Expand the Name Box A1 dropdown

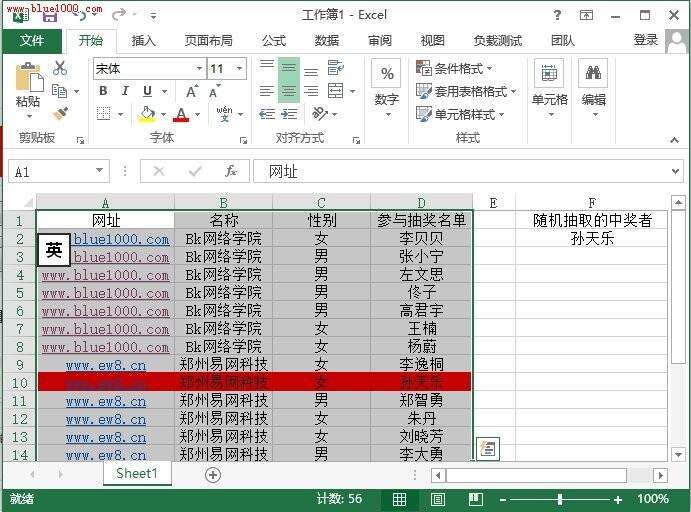(100, 171)
